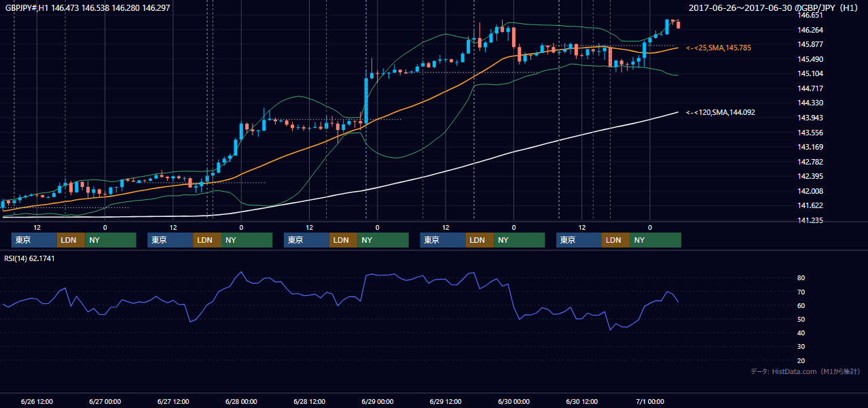Image resolution: width=868 pixels, height=408 pixels.
Task: Click the 6/27 12:00 date label
Action: click(173, 401)
